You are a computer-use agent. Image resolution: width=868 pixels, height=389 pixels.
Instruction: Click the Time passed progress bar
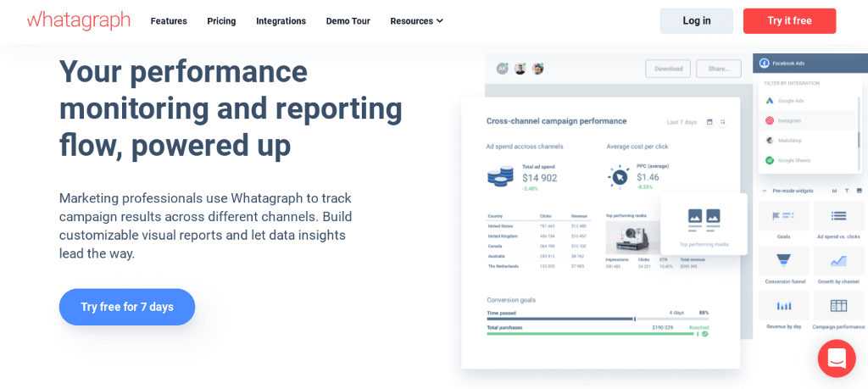click(598, 319)
